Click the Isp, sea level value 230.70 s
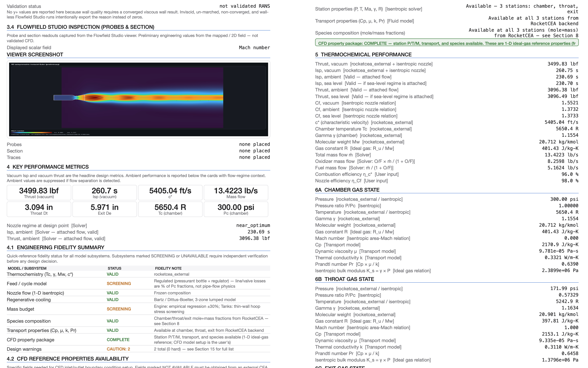 pos(567,83)
